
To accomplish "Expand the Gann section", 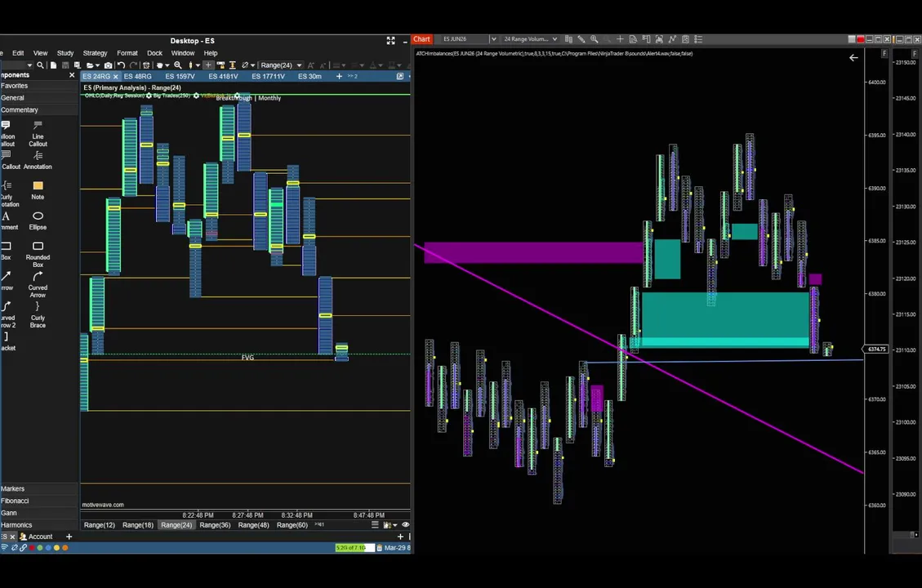I will (39, 513).
